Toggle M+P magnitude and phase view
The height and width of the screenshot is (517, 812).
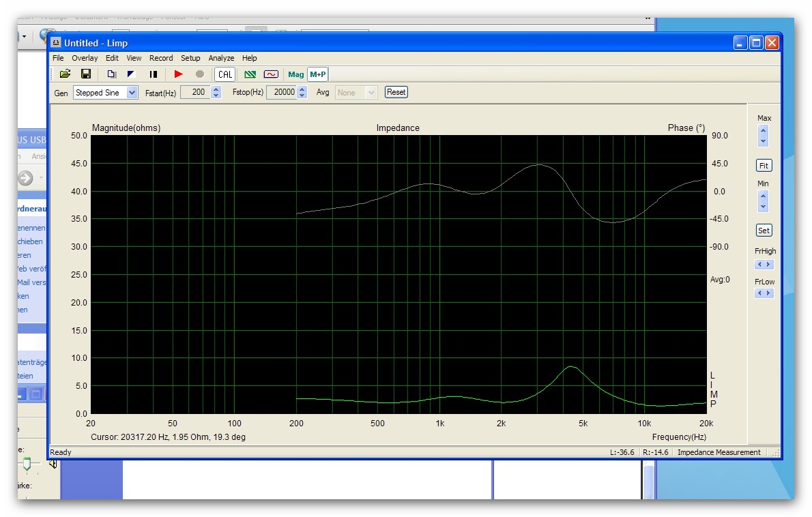(317, 74)
